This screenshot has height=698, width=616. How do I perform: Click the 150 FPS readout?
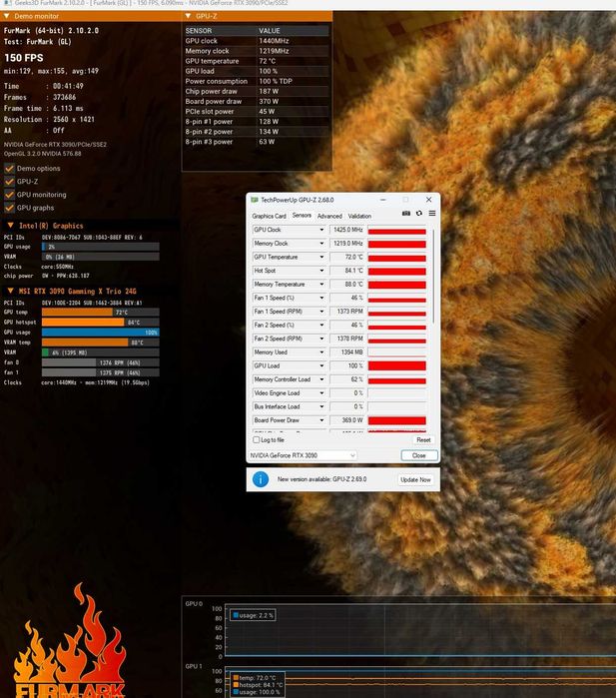click(24, 58)
